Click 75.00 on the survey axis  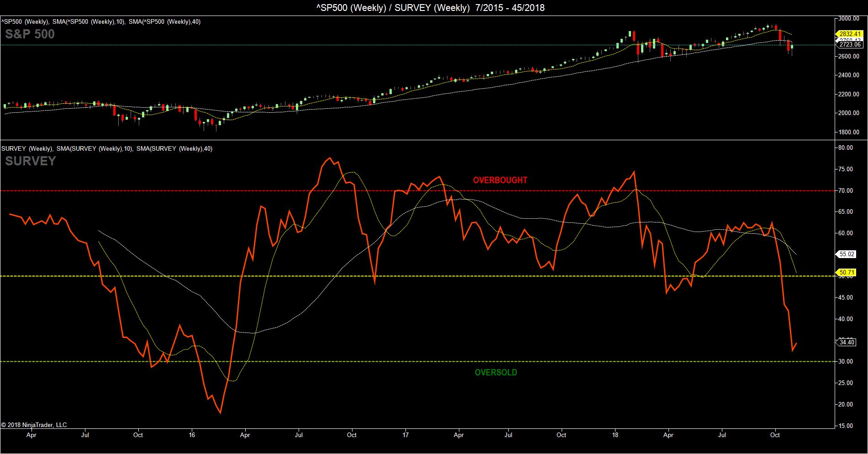(846, 169)
